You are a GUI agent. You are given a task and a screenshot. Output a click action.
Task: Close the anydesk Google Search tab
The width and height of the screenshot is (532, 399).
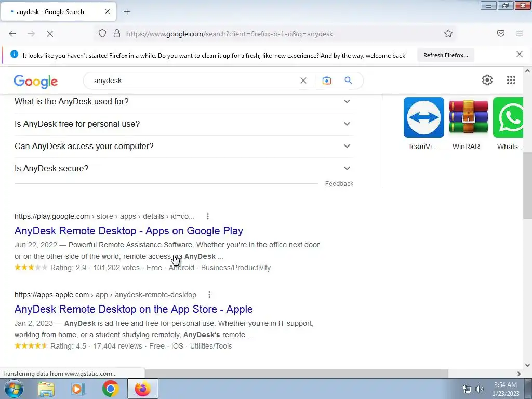(108, 11)
